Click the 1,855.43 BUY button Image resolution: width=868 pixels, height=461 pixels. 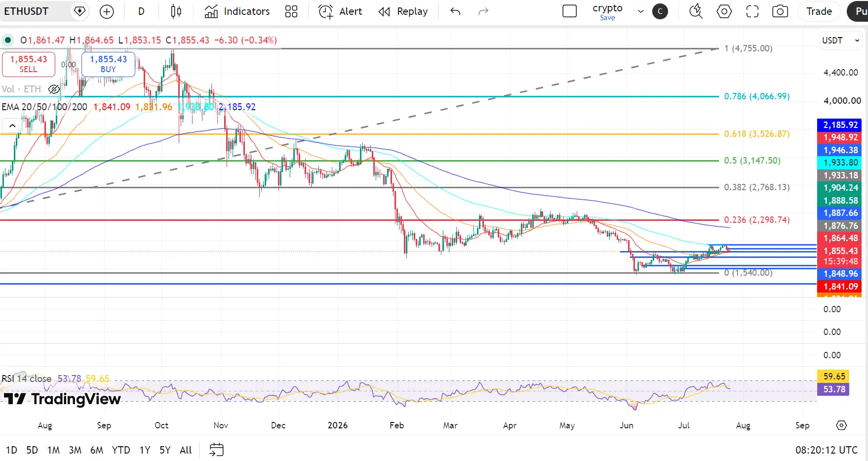click(x=108, y=64)
